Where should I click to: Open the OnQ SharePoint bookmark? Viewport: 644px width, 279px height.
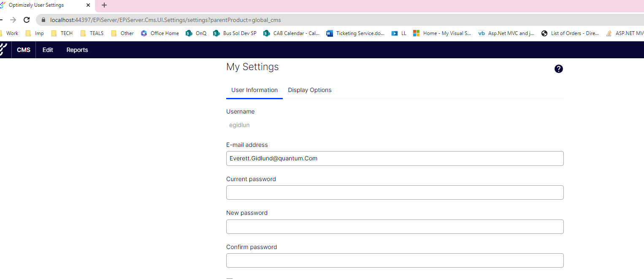point(196,33)
